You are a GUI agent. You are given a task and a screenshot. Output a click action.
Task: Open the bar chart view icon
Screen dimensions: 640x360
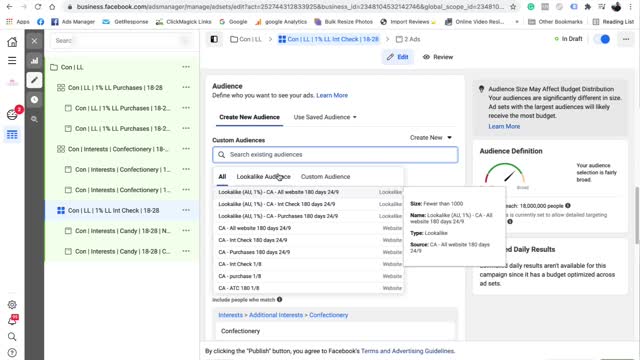pyautogui.click(x=34, y=60)
